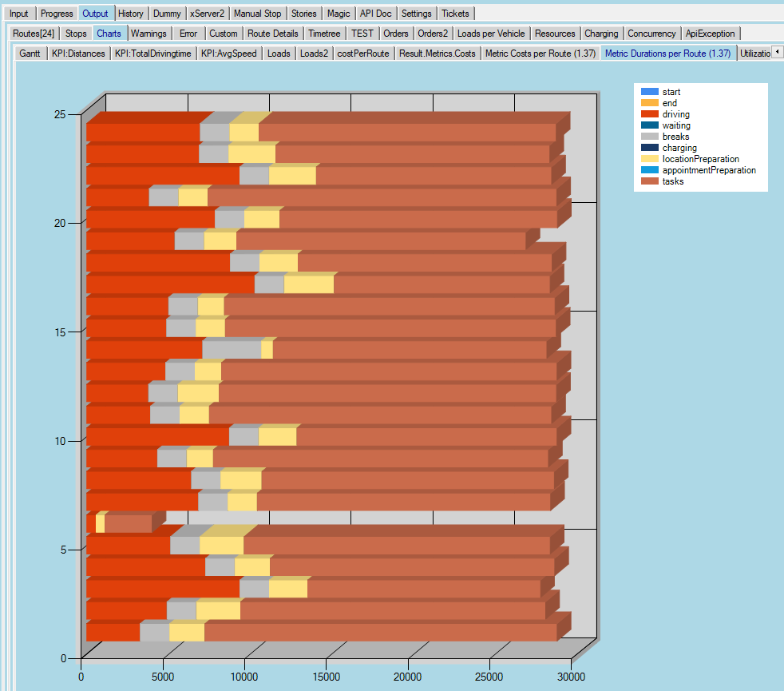The width and height of the screenshot is (784, 691).
Task: Open the Gantt chart tab
Action: 30,54
